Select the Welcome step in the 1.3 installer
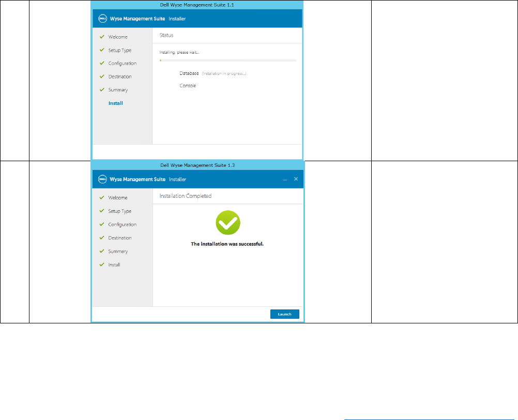Viewport: 518px width, 420px height. click(x=117, y=198)
